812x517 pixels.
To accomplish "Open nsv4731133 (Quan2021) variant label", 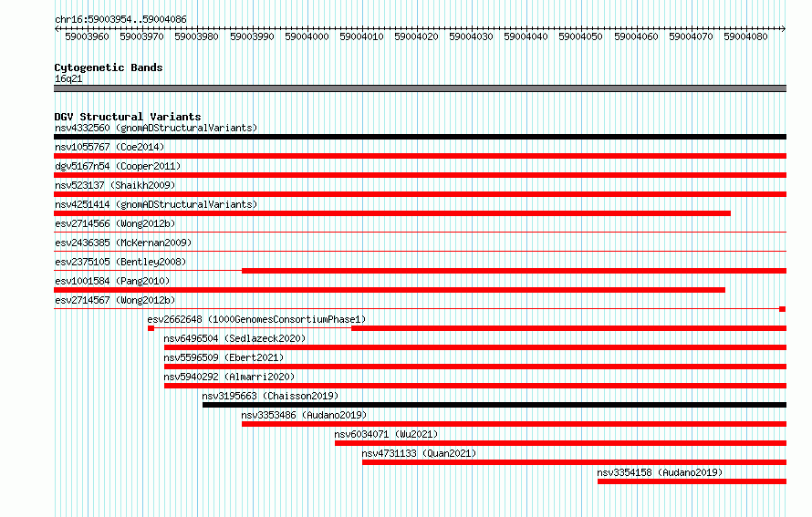I will click(x=419, y=453).
